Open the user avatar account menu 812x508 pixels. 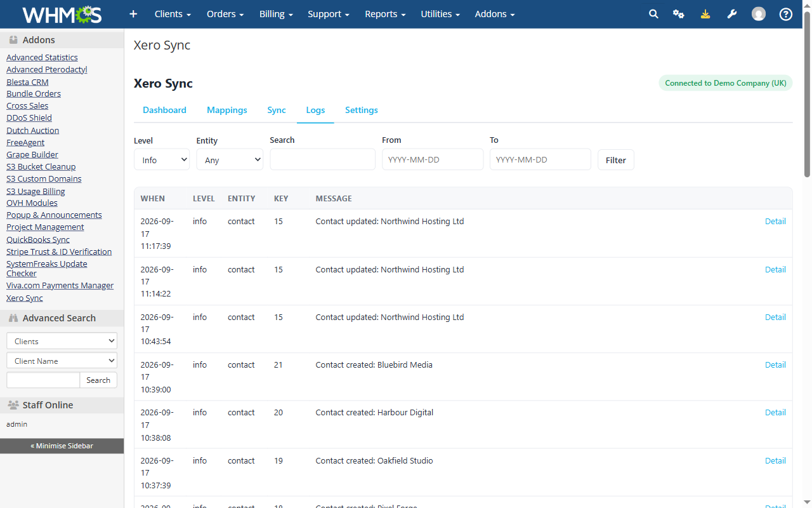(759, 14)
